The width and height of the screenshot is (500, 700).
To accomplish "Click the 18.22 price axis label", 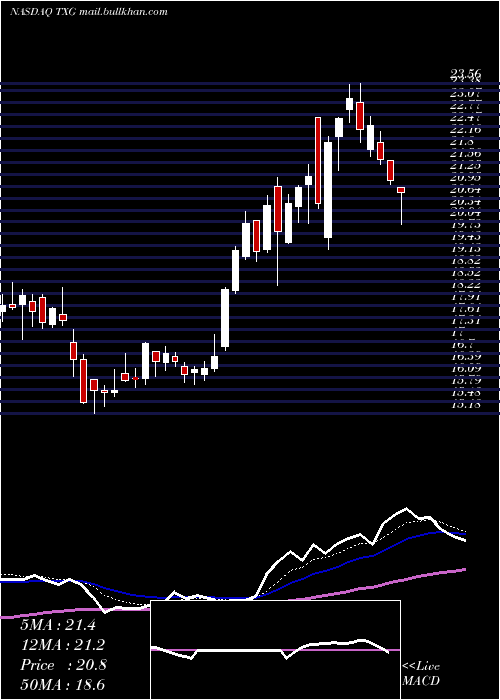I will click(x=465, y=285).
